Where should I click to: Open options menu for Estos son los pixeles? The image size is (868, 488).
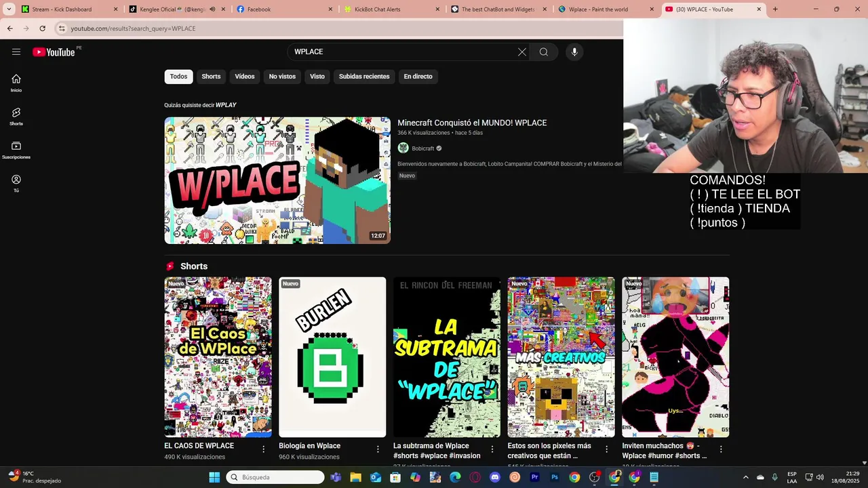coord(607,449)
